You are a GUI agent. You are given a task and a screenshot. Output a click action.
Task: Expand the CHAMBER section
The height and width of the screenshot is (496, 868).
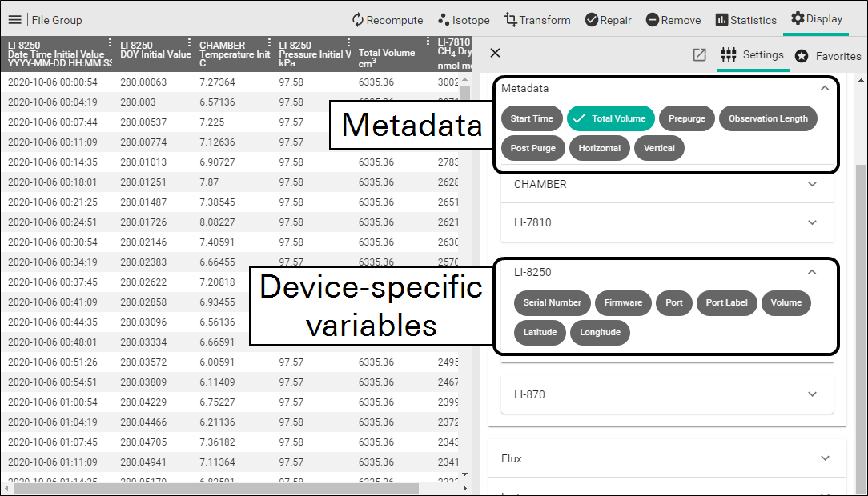point(667,184)
